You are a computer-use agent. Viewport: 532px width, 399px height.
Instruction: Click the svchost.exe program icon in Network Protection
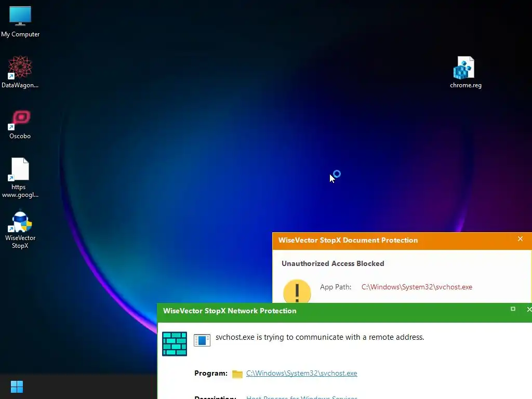[x=202, y=340]
